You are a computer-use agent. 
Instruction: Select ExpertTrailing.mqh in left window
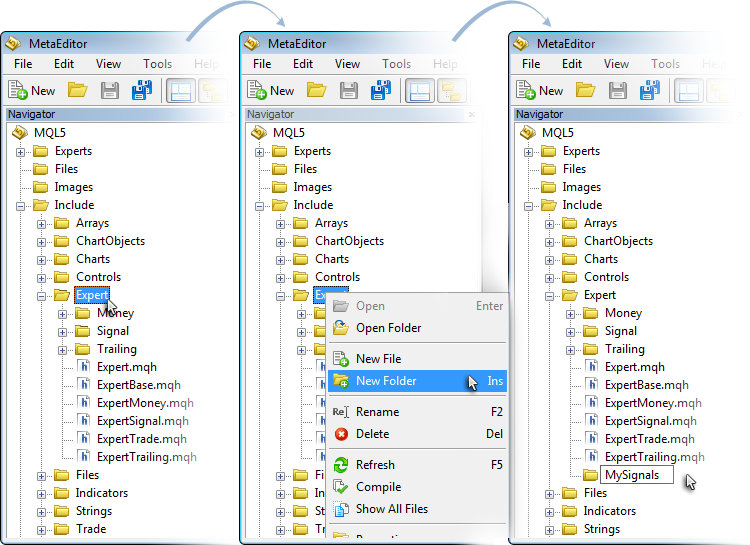[146, 457]
